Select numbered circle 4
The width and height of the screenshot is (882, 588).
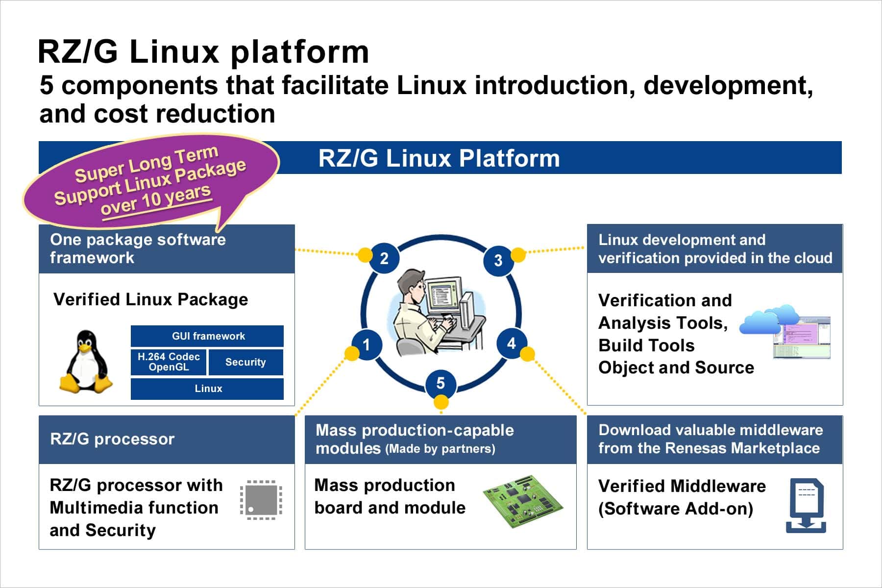tap(511, 343)
